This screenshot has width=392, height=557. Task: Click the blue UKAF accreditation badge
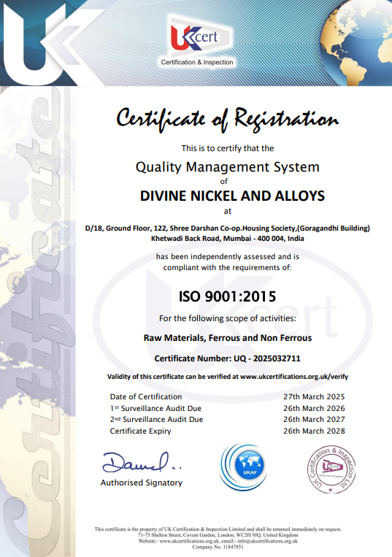[243, 466]
